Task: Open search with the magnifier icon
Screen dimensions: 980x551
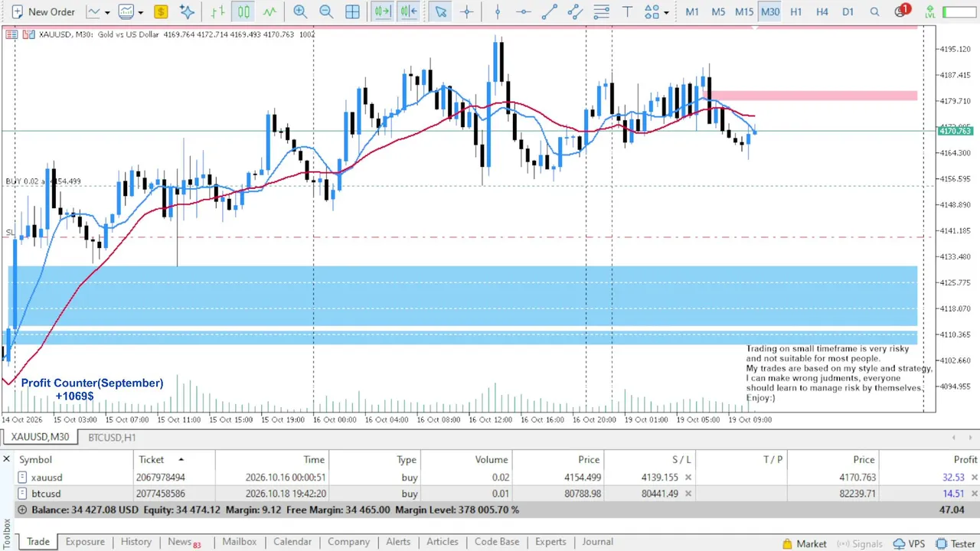Action: pos(874,11)
